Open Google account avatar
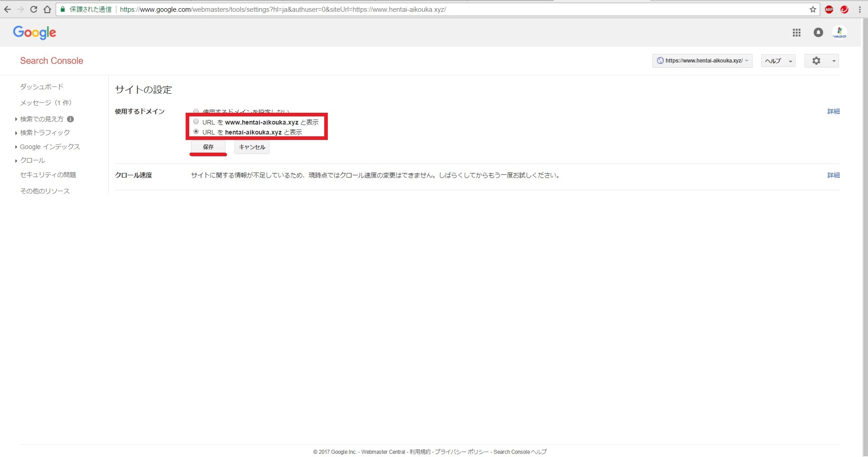Viewport: 868px width, 457px height. (839, 32)
